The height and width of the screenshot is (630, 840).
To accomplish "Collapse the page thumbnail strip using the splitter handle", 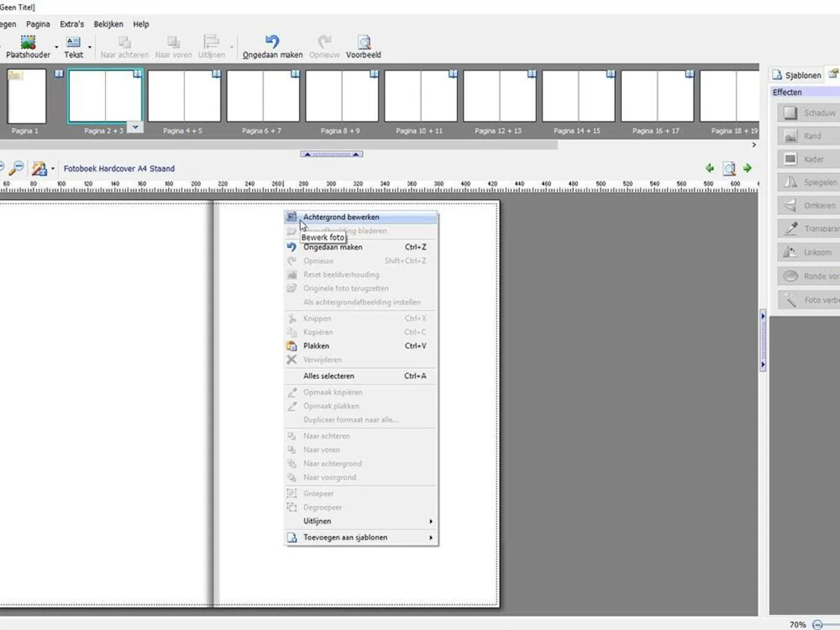I will [331, 154].
